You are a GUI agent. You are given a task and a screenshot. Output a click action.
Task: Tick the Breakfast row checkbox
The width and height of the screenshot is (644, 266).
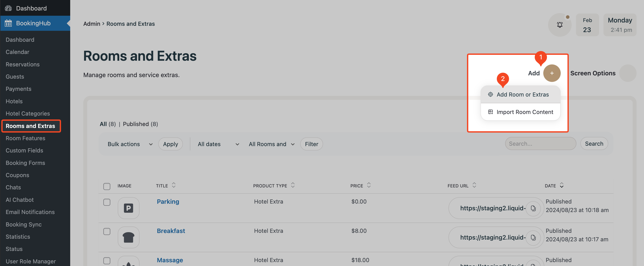coord(107,231)
